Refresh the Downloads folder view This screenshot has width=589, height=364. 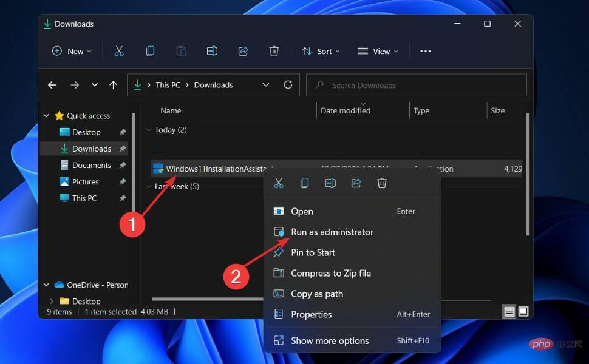point(288,85)
